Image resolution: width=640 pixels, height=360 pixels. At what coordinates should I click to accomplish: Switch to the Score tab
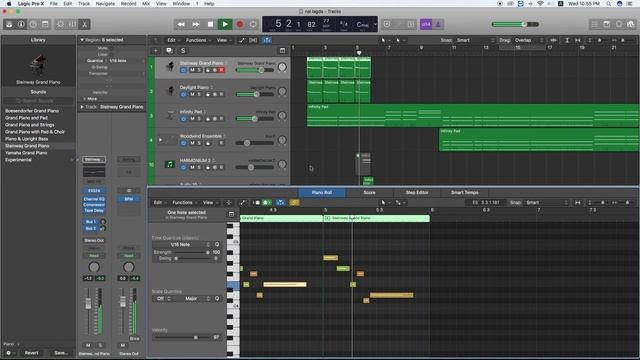(369, 193)
